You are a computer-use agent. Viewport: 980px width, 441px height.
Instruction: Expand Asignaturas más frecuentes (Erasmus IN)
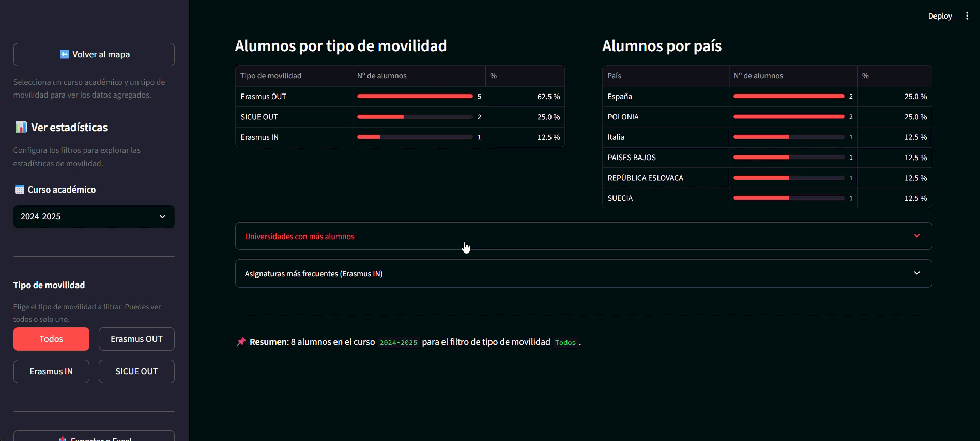[583, 273]
